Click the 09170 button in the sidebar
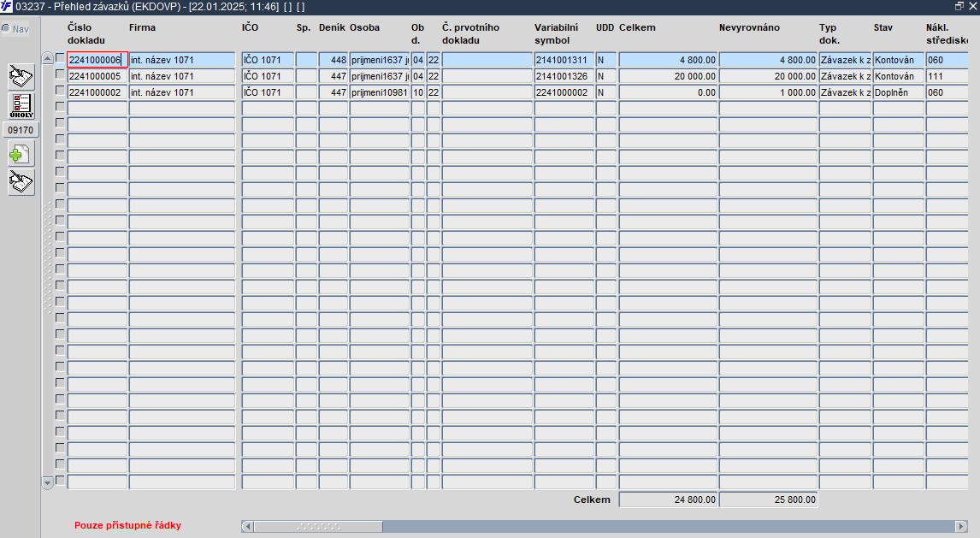This screenshot has width=980, height=538. pos(21,130)
